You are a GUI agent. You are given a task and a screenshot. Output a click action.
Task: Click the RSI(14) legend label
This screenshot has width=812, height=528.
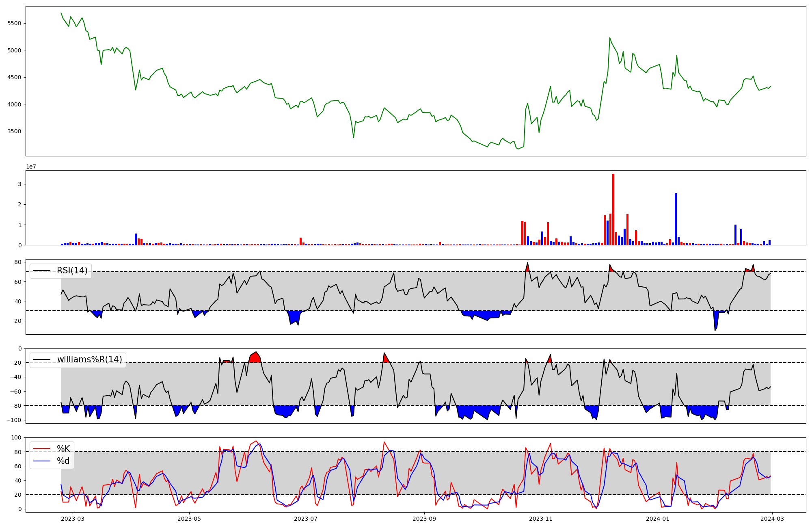(x=72, y=270)
